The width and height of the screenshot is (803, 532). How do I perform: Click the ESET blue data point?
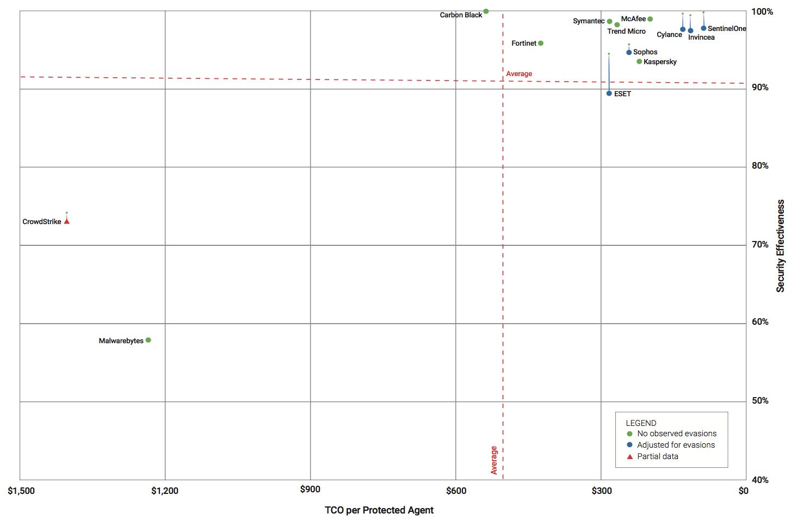609,94
